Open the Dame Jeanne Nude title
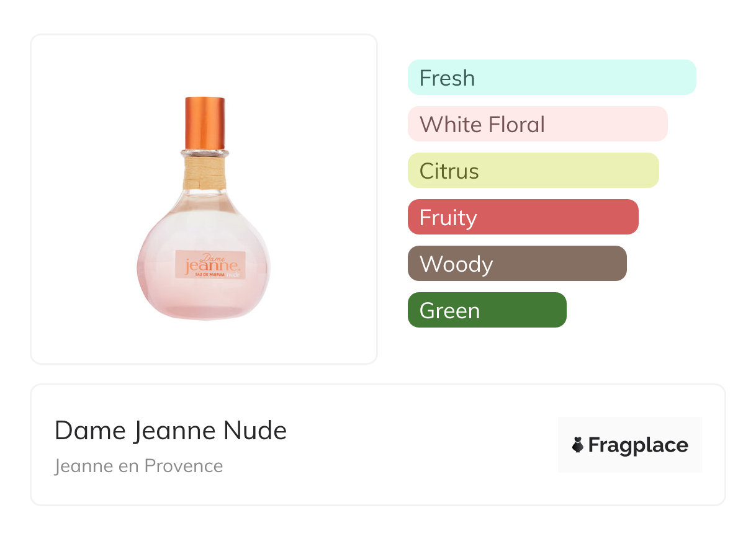756x536 pixels. pos(171,430)
